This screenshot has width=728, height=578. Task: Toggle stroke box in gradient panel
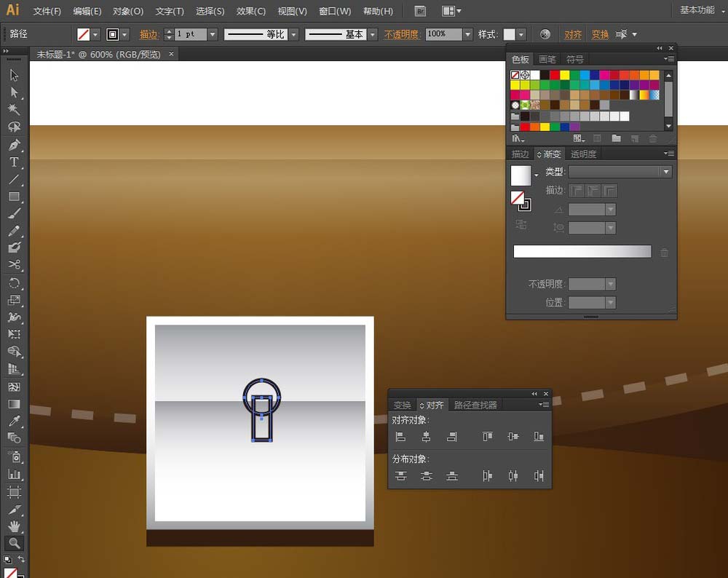(x=525, y=205)
